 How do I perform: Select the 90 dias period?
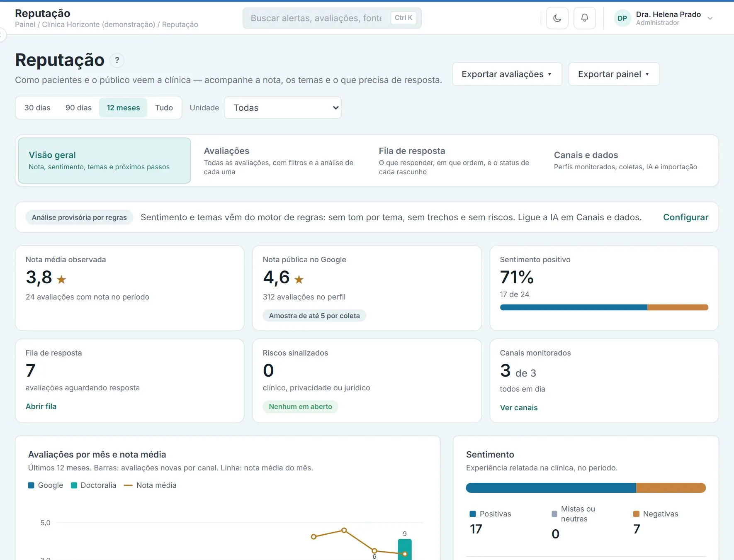[78, 108]
